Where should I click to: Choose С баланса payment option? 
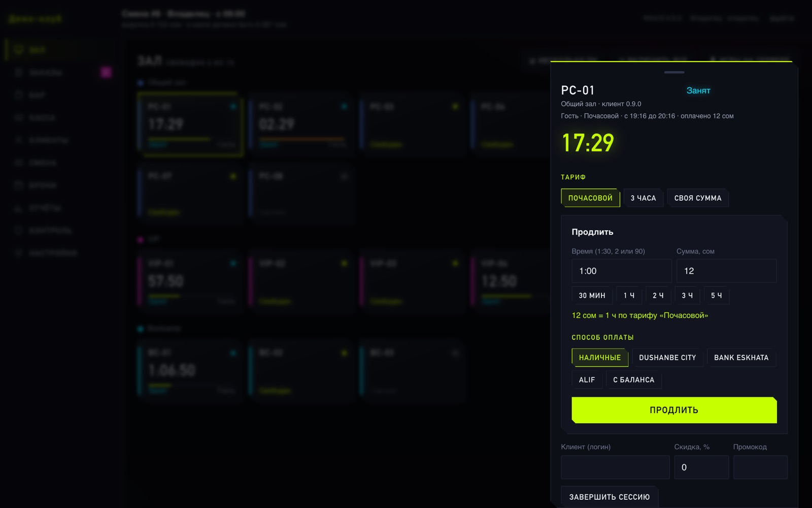633,380
